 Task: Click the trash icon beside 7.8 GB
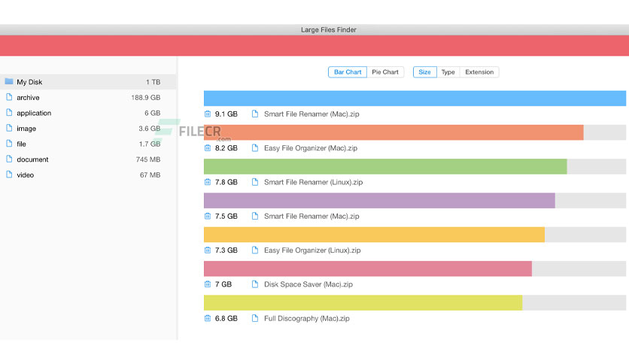click(208, 182)
